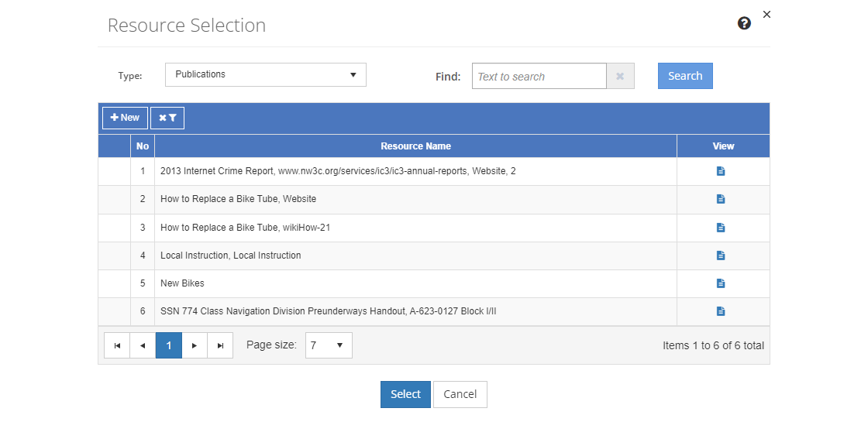
Task: View the SSN 774 Class Navigation document
Action: click(721, 311)
